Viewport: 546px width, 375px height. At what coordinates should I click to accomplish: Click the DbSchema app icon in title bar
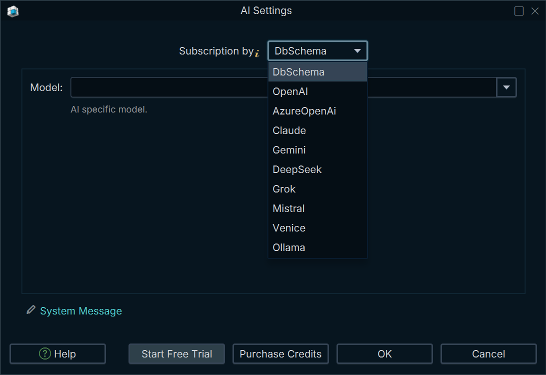(x=13, y=11)
